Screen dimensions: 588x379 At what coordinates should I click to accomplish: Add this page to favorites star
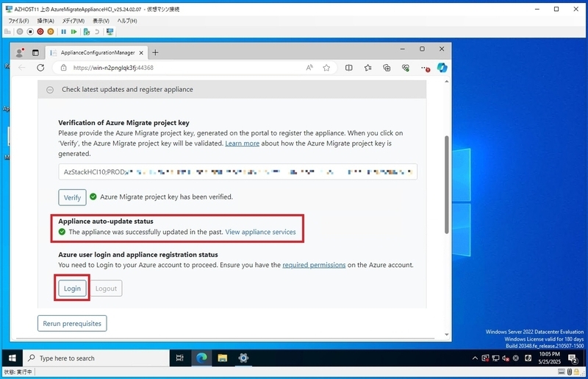326,68
